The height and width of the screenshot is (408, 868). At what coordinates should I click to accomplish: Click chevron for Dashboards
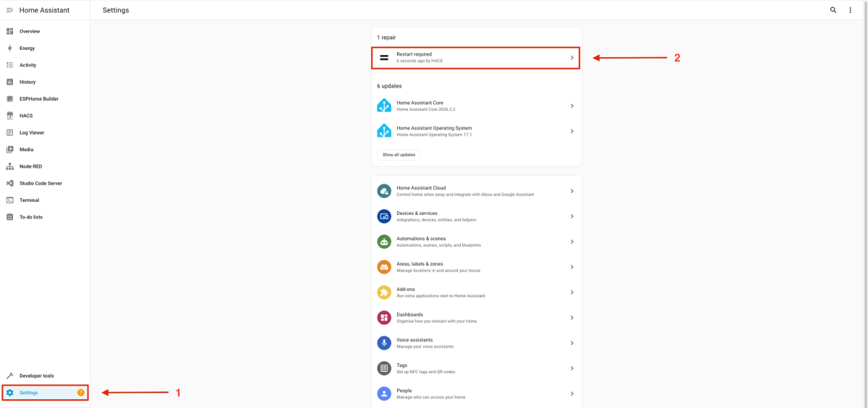coord(572,318)
